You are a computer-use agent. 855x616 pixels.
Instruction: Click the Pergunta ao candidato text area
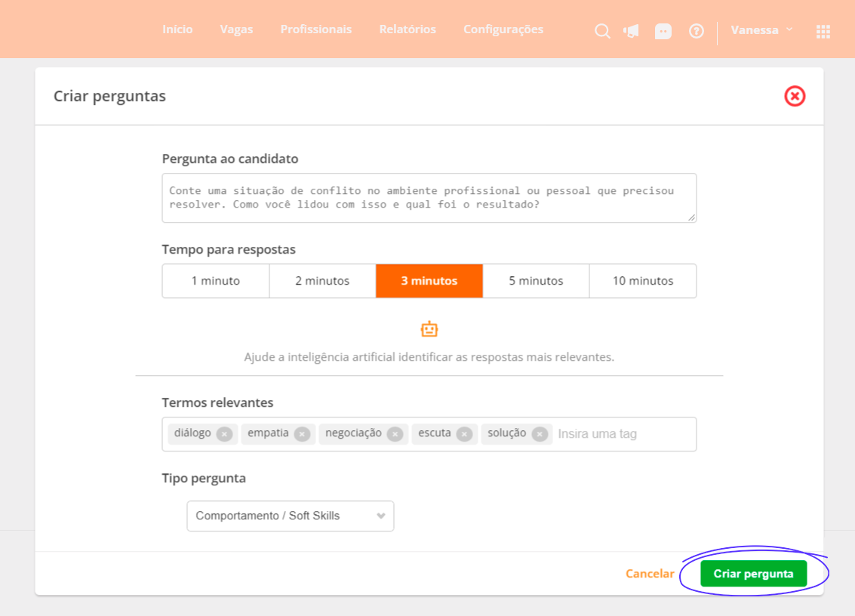click(429, 198)
